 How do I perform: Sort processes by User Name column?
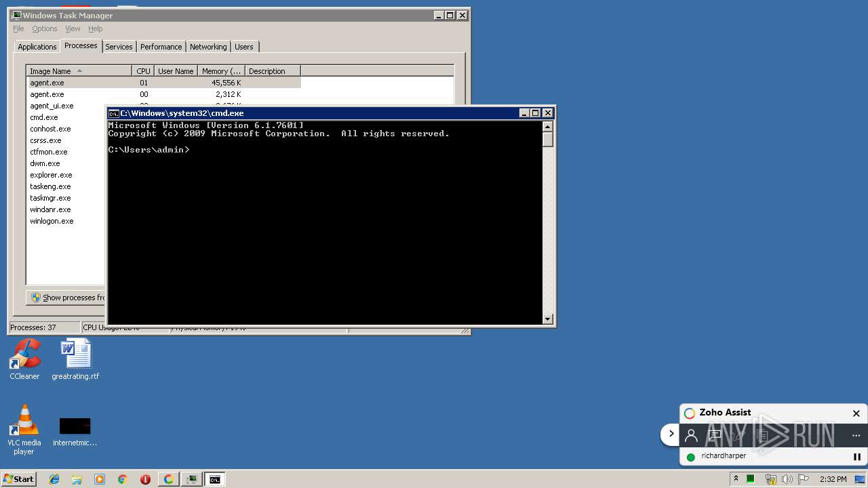click(176, 71)
